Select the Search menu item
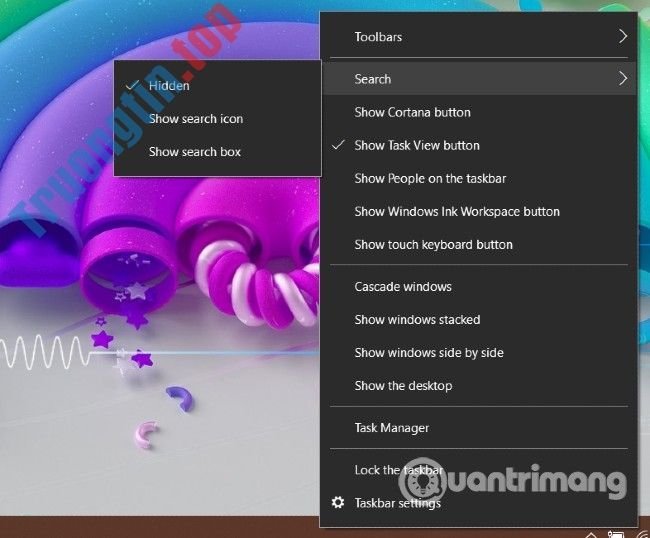 click(x=372, y=79)
